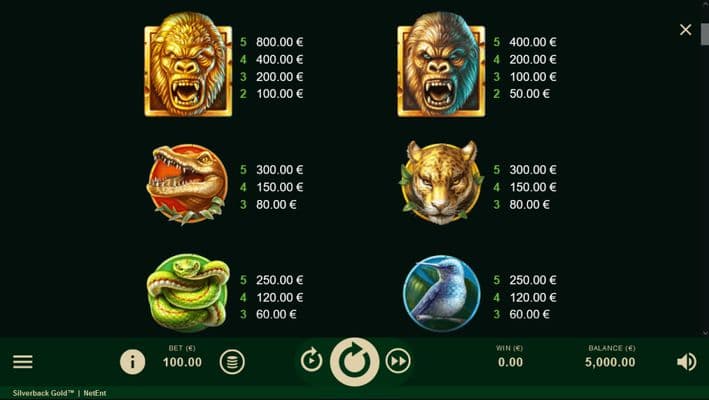Click the green snake symbol
Viewport: 709px width, 400px height.
188,293
